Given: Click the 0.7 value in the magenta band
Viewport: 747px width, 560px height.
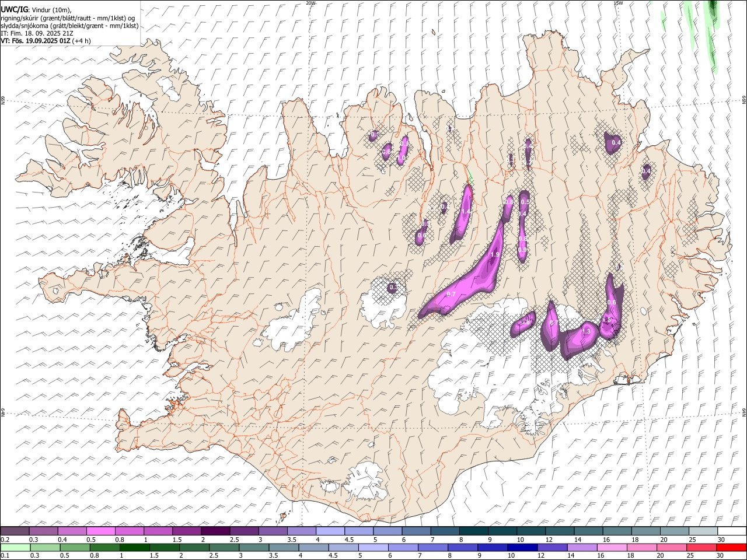Looking at the screenshot, I should [x=451, y=295].
